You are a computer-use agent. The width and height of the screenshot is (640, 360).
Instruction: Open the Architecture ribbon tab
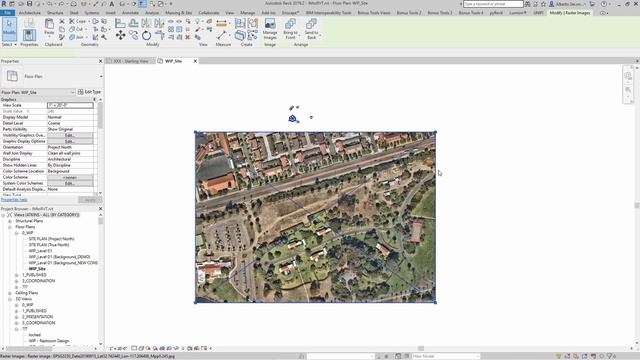click(30, 13)
